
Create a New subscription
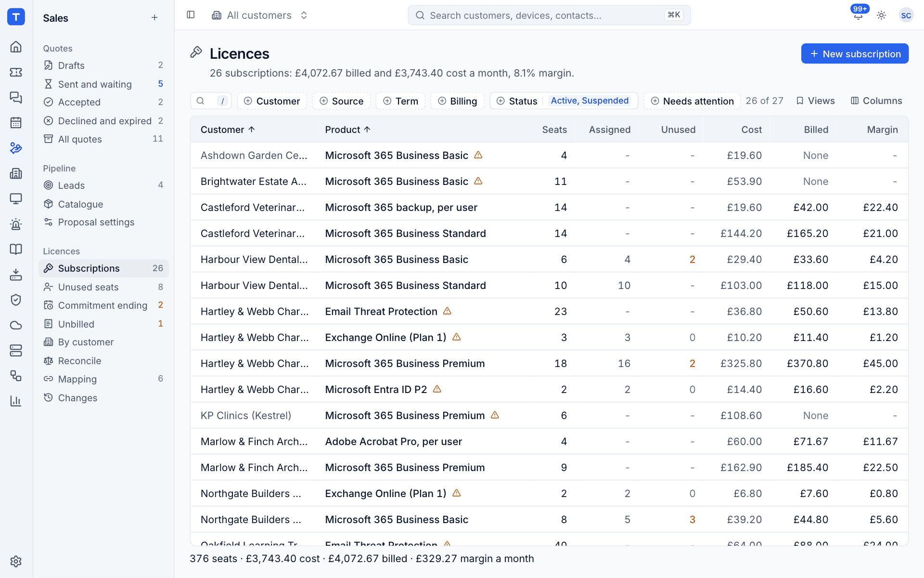855,53
